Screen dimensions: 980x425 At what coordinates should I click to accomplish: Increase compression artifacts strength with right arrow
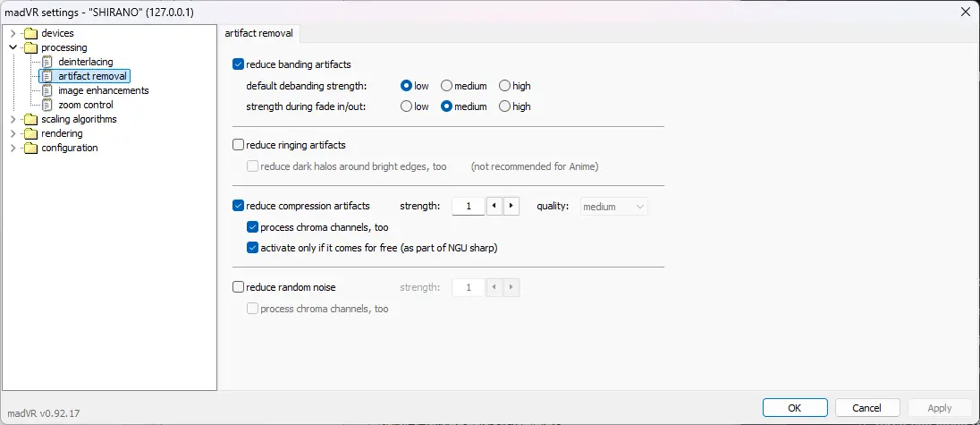511,207
